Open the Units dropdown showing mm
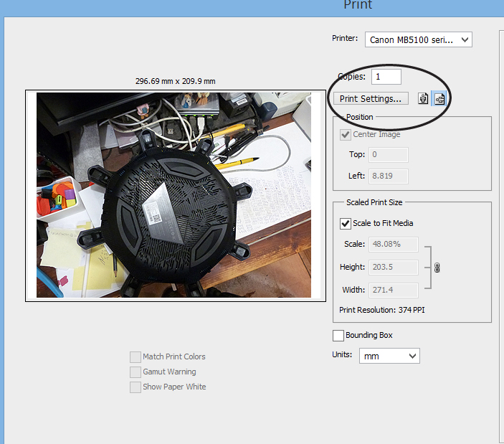504x444 pixels. pos(389,356)
